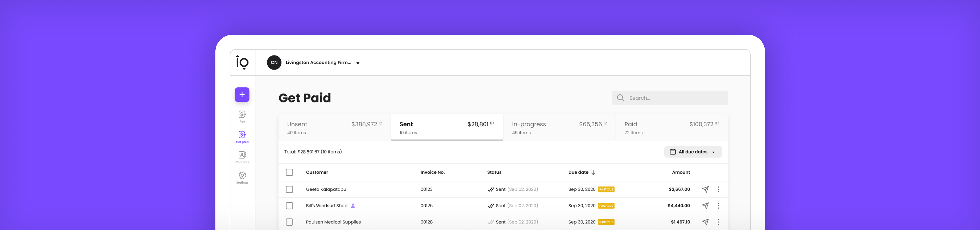Click the Total: $28,801.67 (10 items) text
Screen dimensions: 980x230
313,152
